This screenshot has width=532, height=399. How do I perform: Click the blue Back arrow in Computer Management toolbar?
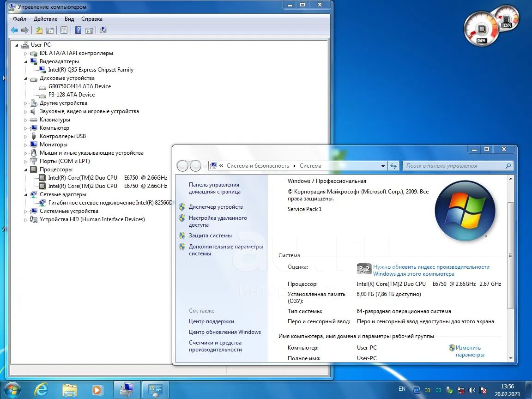click(x=14, y=30)
